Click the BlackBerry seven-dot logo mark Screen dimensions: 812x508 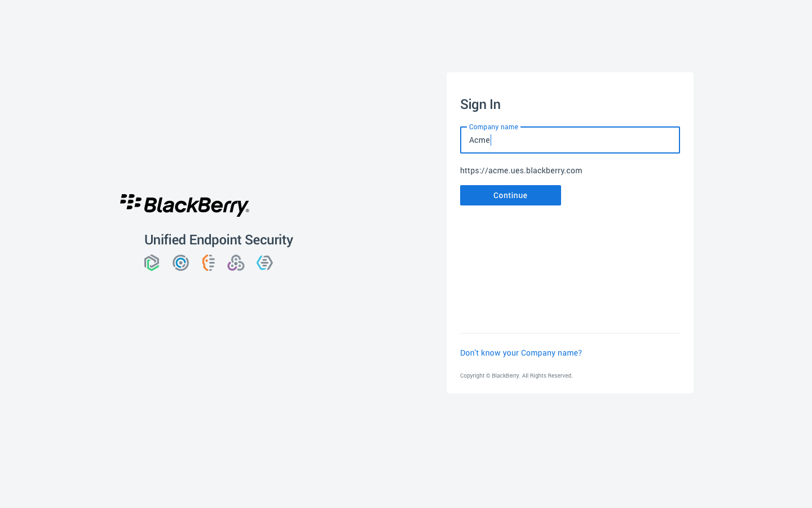point(130,202)
